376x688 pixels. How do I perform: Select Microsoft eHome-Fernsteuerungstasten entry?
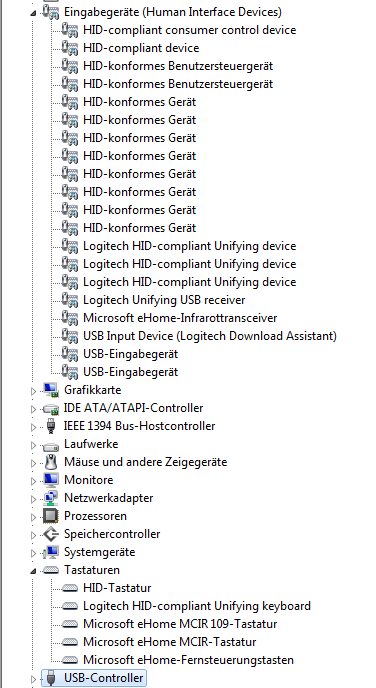coord(188,660)
